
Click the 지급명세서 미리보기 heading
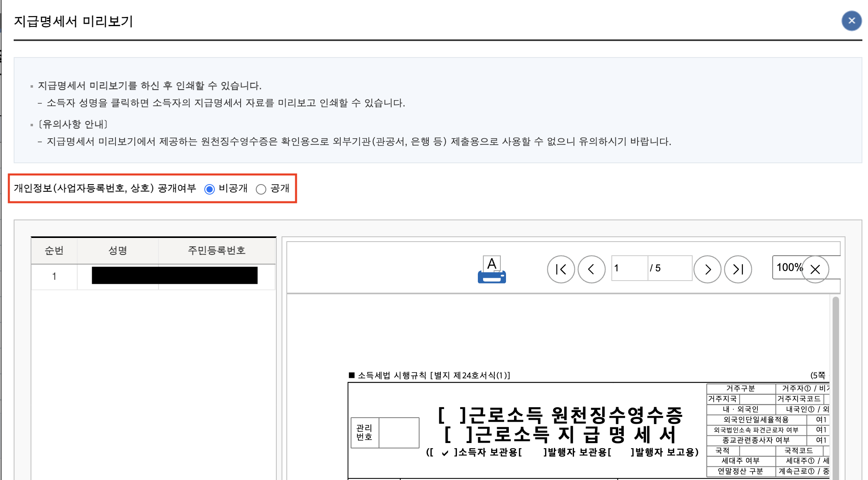[73, 23]
